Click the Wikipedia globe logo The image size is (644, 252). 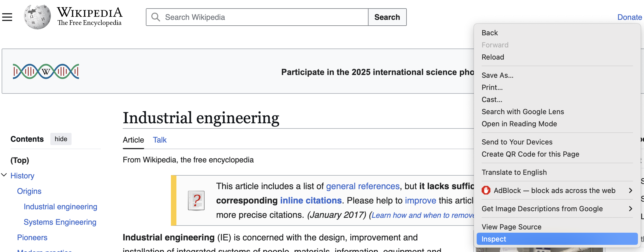point(37,17)
